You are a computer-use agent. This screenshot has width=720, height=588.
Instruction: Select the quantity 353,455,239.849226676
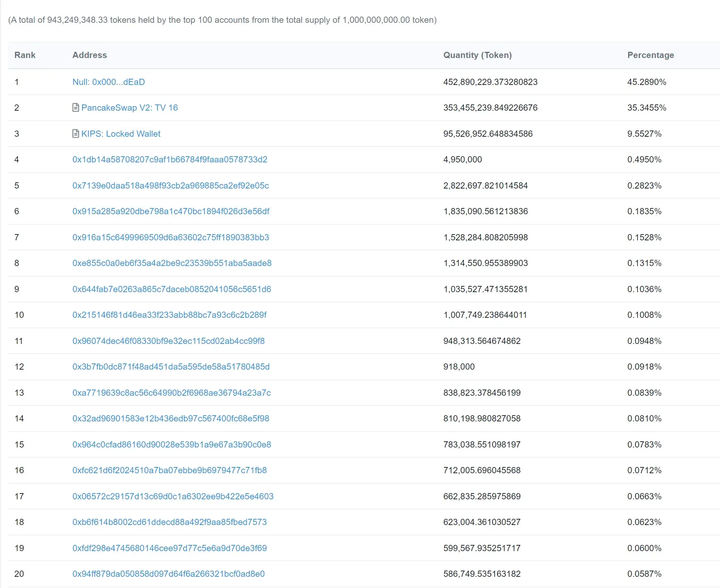click(x=490, y=108)
